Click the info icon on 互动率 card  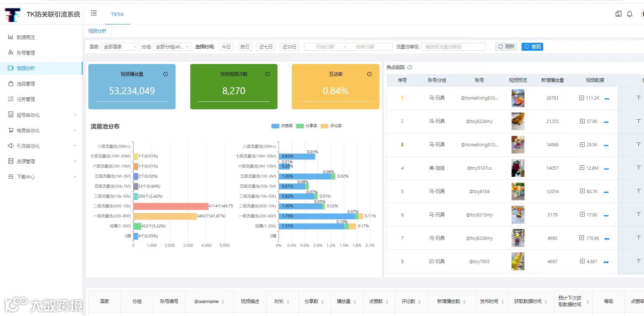coord(369,74)
